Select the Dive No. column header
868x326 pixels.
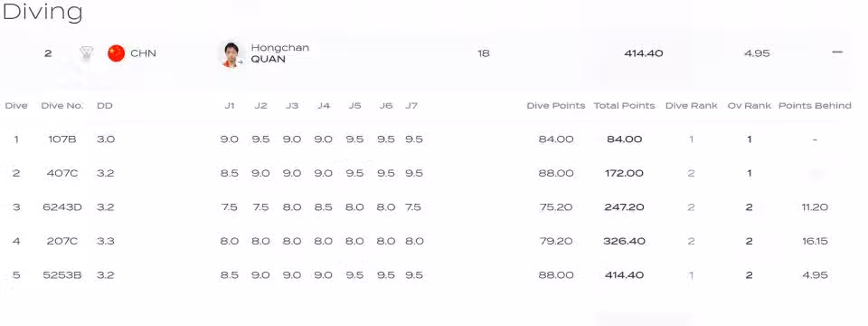click(62, 106)
